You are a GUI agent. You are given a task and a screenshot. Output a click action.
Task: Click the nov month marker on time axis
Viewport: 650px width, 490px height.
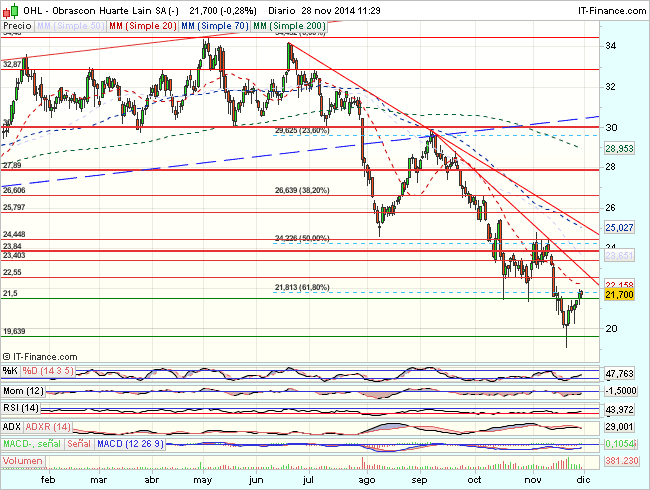533,480
